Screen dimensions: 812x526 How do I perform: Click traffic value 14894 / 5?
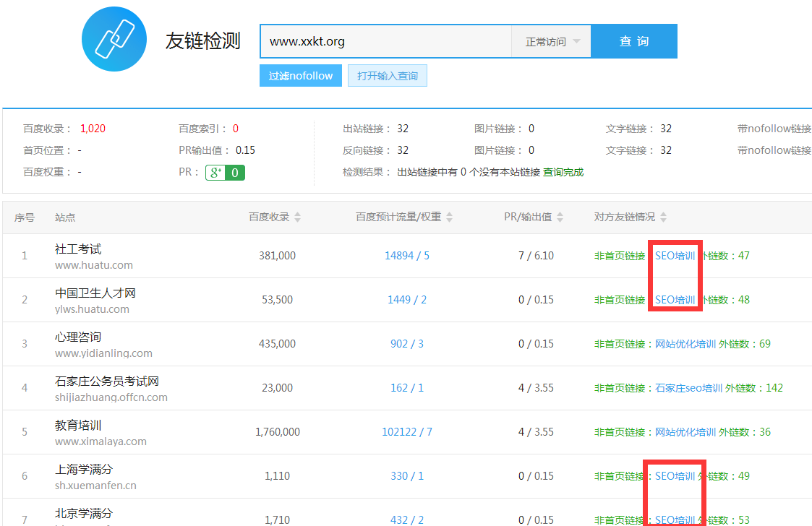coord(407,256)
